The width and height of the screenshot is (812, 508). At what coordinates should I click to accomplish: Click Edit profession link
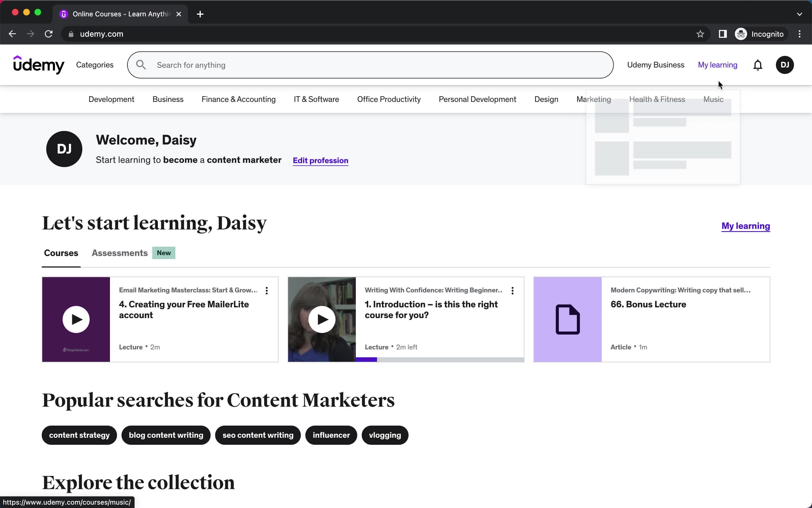click(321, 160)
